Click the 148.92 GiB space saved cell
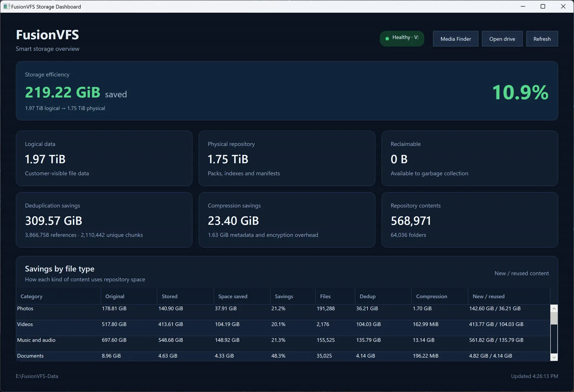 [227, 340]
